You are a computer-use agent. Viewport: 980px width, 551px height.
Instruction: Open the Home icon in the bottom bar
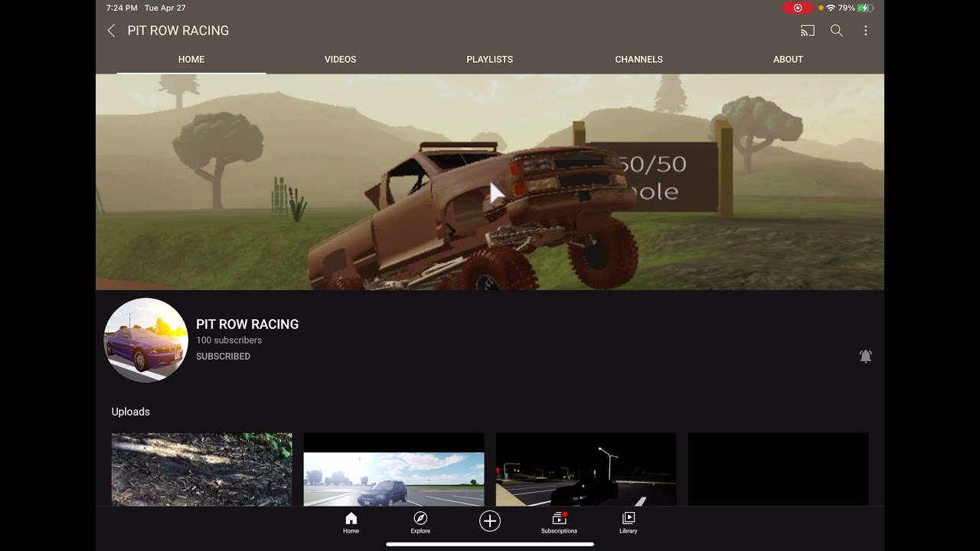351,523
